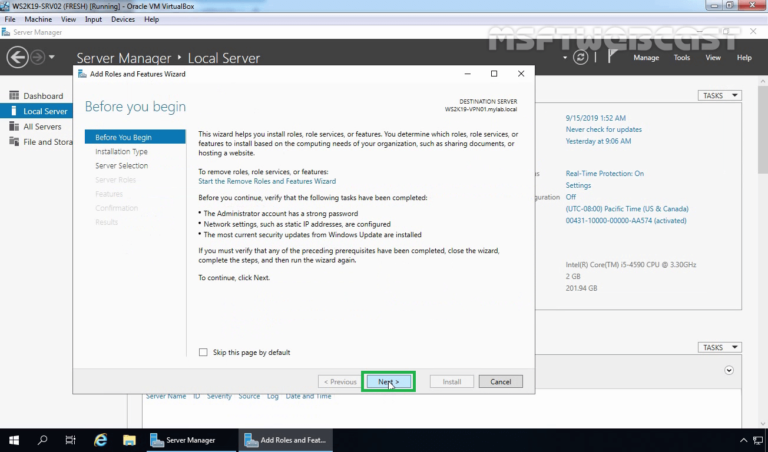Image resolution: width=768 pixels, height=452 pixels.
Task: Click the refresh icon in Server Manager header
Action: click(581, 58)
